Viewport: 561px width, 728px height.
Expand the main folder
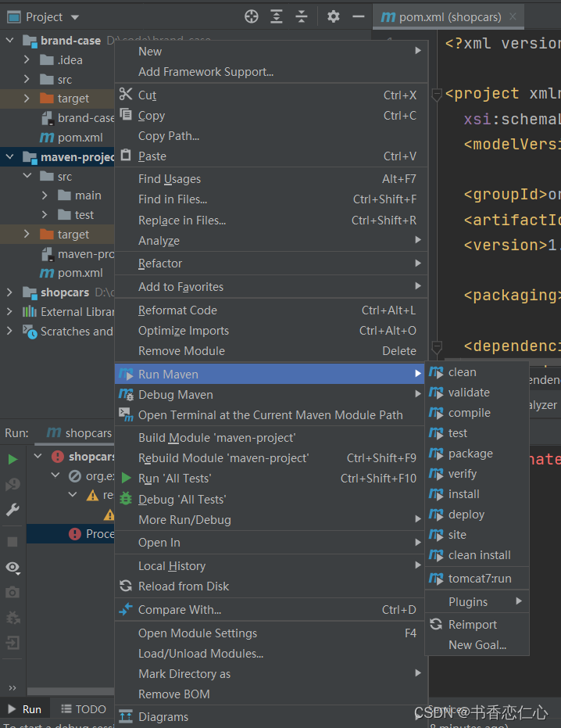pos(45,195)
